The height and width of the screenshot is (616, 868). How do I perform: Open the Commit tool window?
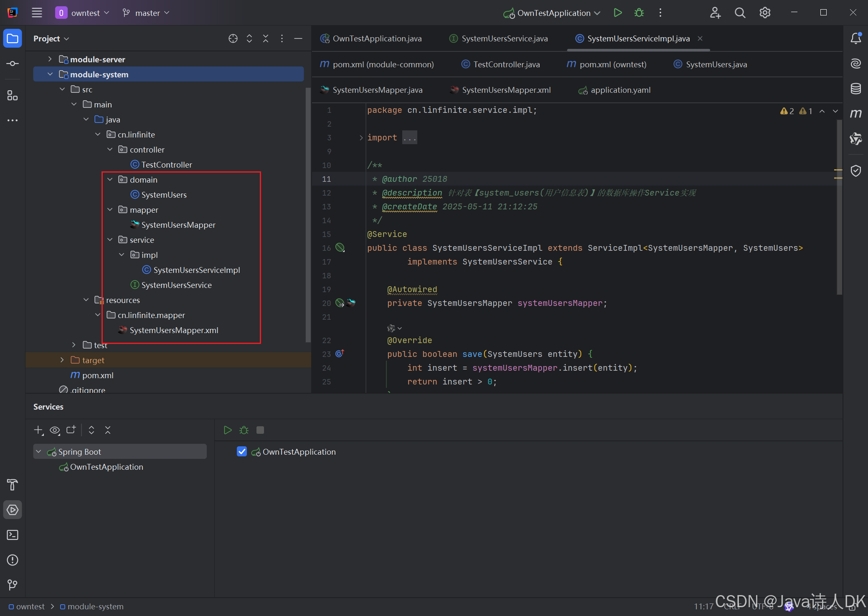tap(12, 63)
